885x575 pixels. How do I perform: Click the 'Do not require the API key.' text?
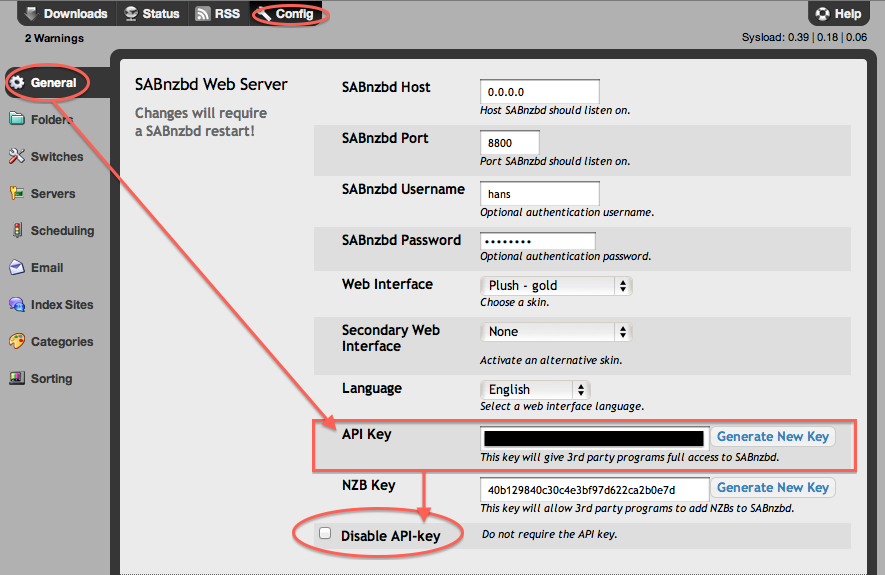click(549, 534)
